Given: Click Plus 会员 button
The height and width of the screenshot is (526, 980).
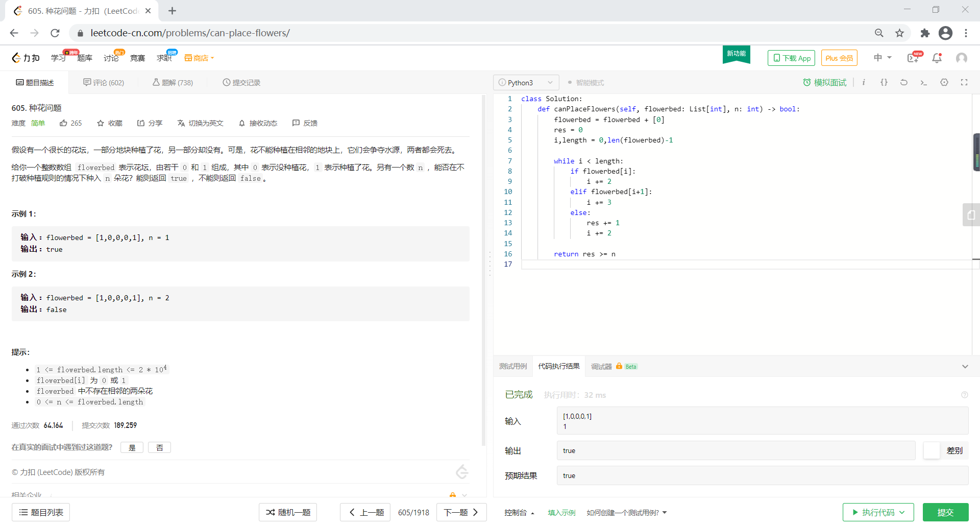Looking at the screenshot, I should click(x=839, y=58).
